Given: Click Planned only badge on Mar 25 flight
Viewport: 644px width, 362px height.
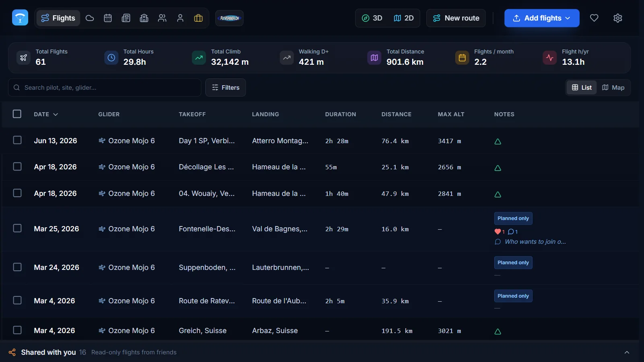Looking at the screenshot, I should (513, 218).
